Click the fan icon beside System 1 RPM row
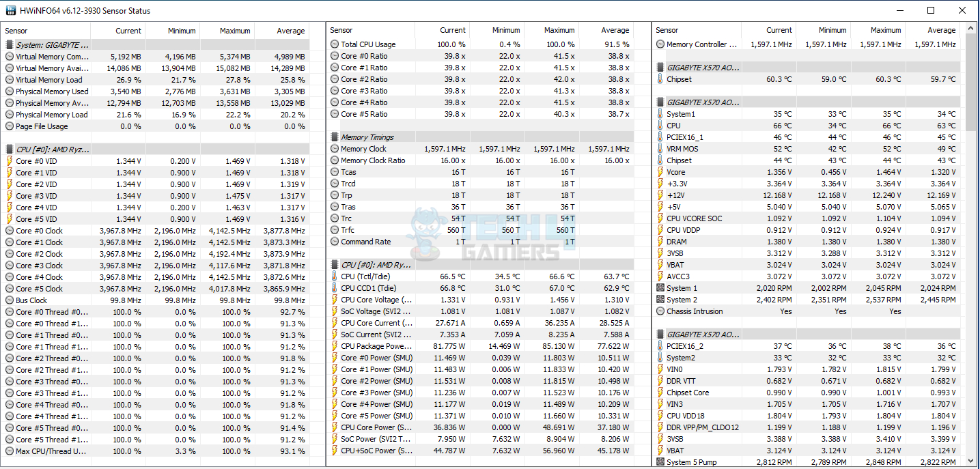This screenshot has width=980, height=469. [x=660, y=288]
